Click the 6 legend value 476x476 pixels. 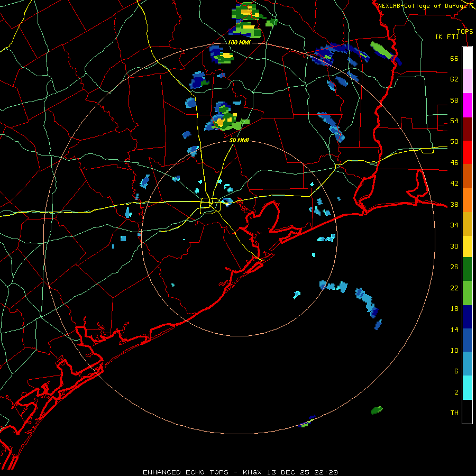pos(456,371)
